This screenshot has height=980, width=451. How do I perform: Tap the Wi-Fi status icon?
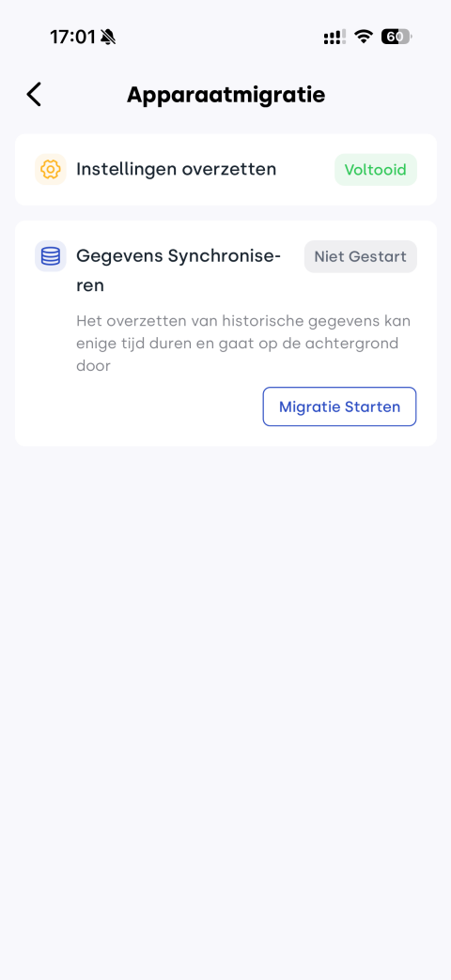[x=363, y=37]
